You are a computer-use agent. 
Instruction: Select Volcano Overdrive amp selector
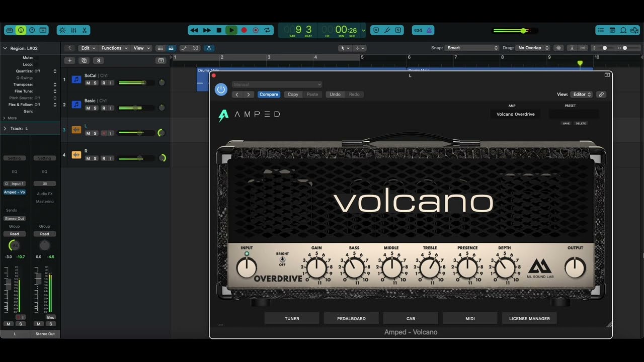click(x=516, y=114)
